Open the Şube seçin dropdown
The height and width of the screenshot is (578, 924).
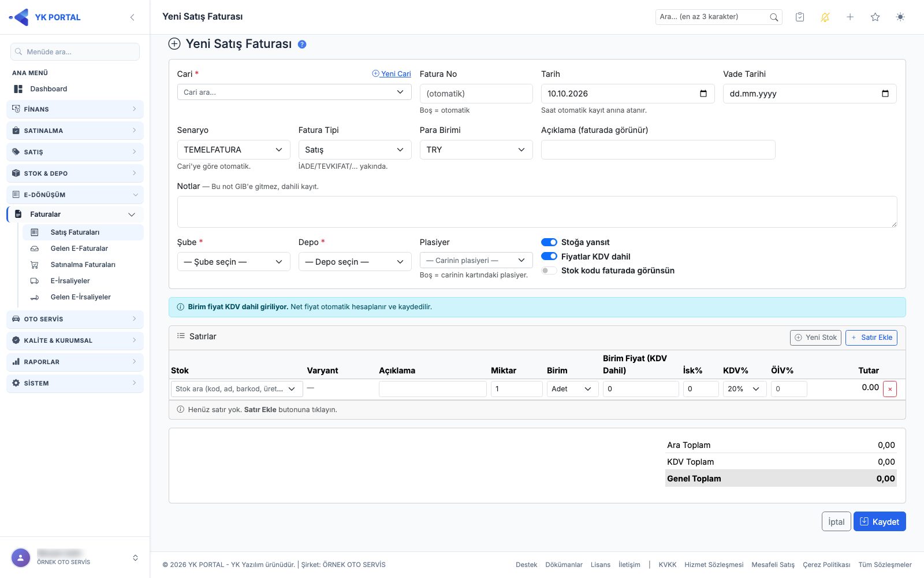pos(233,262)
